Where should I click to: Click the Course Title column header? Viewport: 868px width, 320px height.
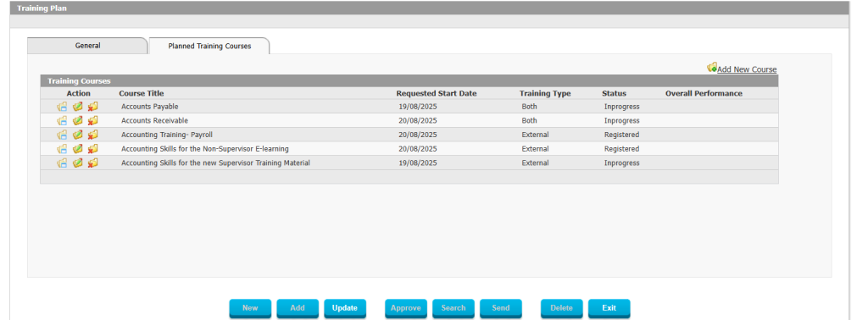pyautogui.click(x=142, y=93)
